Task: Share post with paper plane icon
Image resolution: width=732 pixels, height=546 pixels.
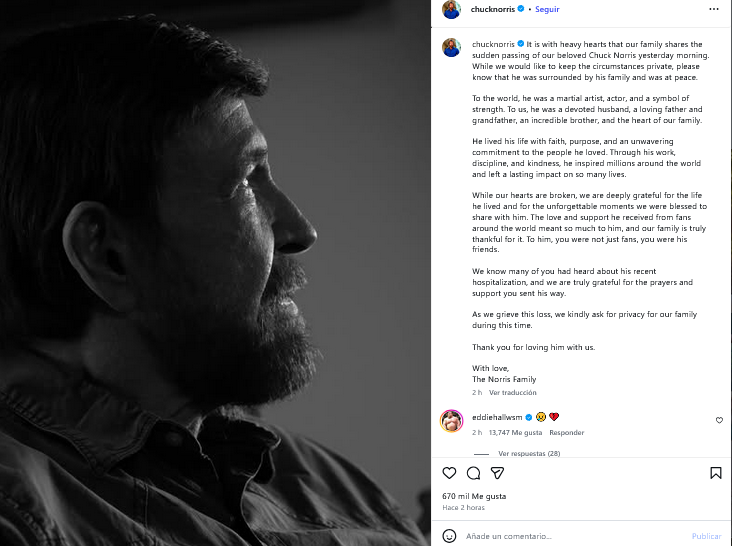Action: tap(497, 473)
